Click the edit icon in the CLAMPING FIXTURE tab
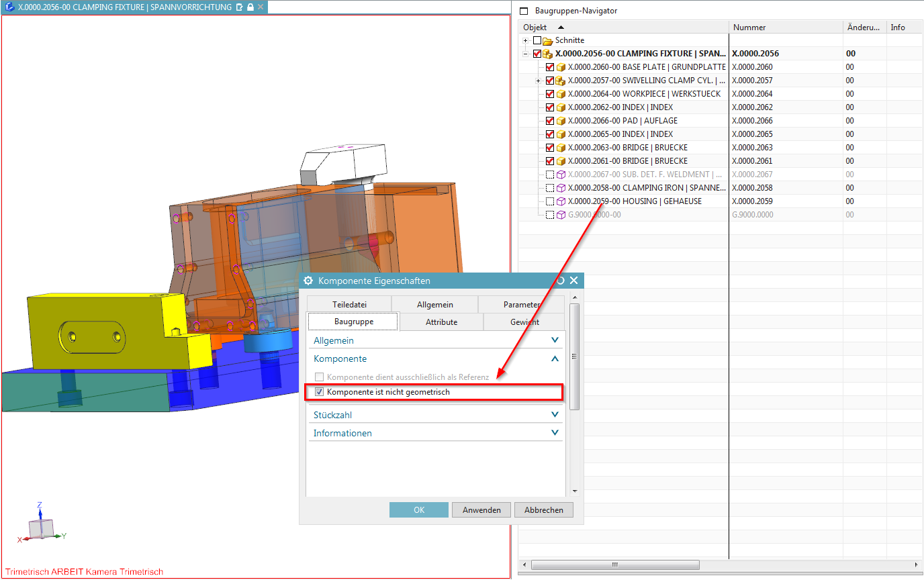 click(239, 7)
